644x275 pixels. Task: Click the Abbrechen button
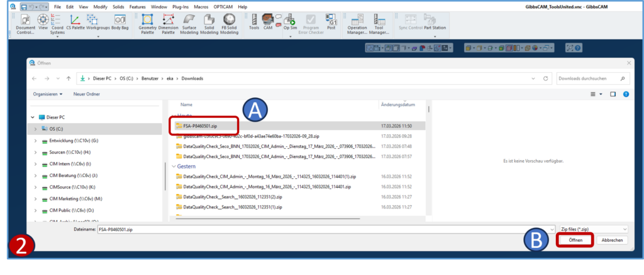[612, 240]
